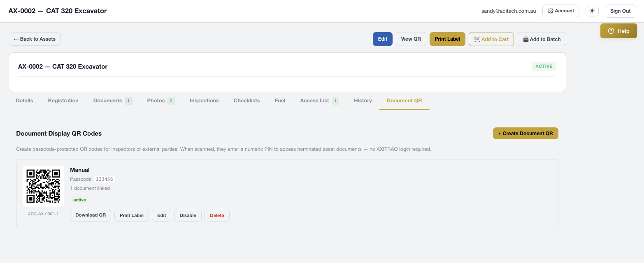This screenshot has width=644, height=263.
Task: Click the printer icon in Add to Batch
Action: 525,39
